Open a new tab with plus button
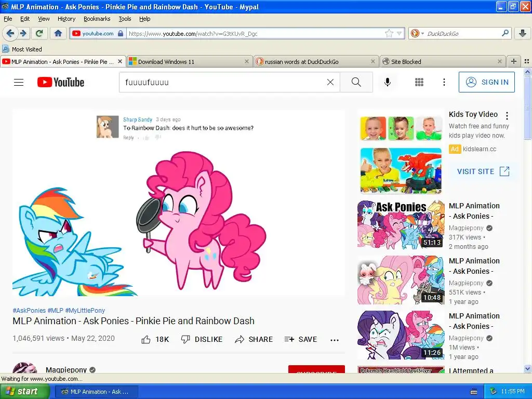This screenshot has width=532, height=399. tap(514, 61)
